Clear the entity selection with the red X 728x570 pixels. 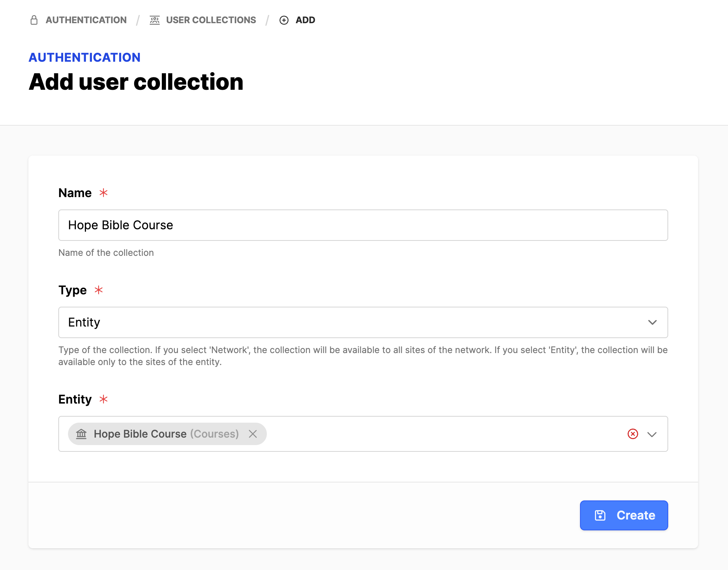point(633,434)
